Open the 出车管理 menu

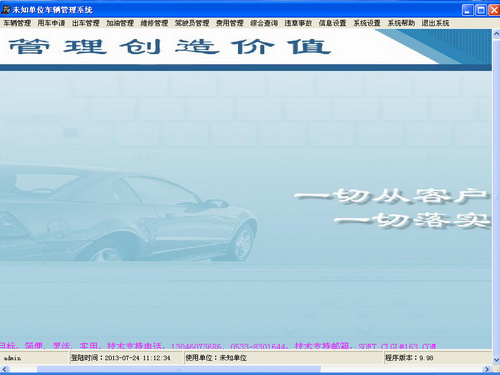(x=86, y=23)
